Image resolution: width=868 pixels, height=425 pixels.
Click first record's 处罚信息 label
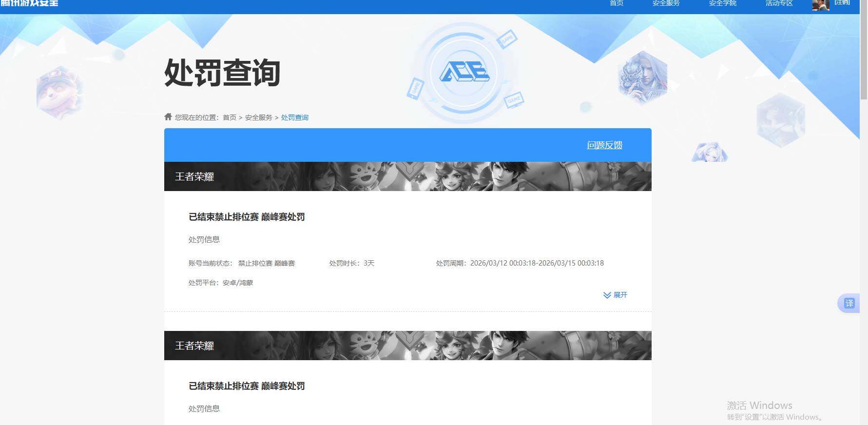point(204,239)
